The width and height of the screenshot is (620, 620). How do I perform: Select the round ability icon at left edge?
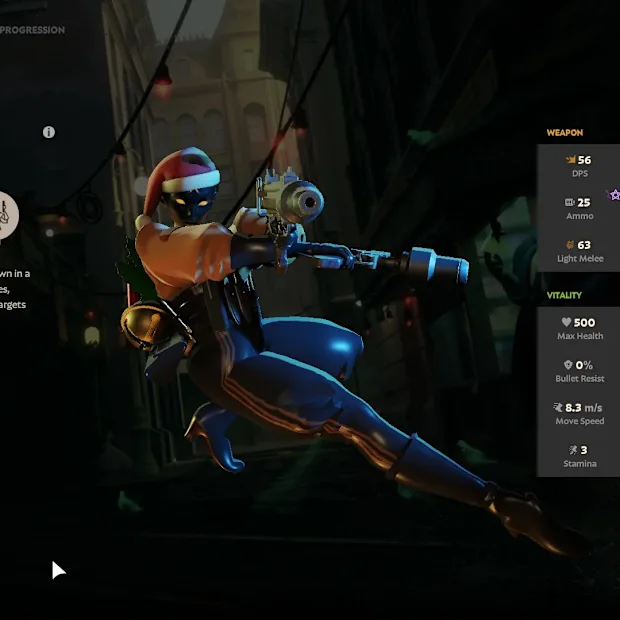(x=8, y=215)
